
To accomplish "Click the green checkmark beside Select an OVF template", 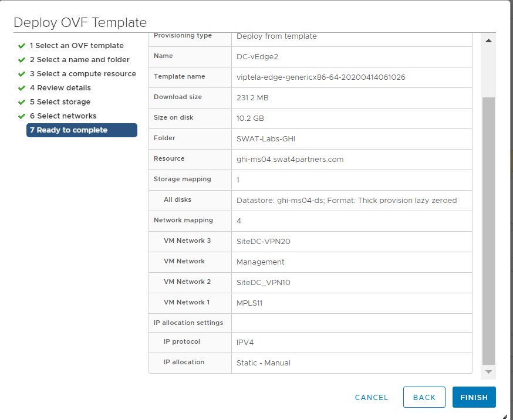I will 22,46.
